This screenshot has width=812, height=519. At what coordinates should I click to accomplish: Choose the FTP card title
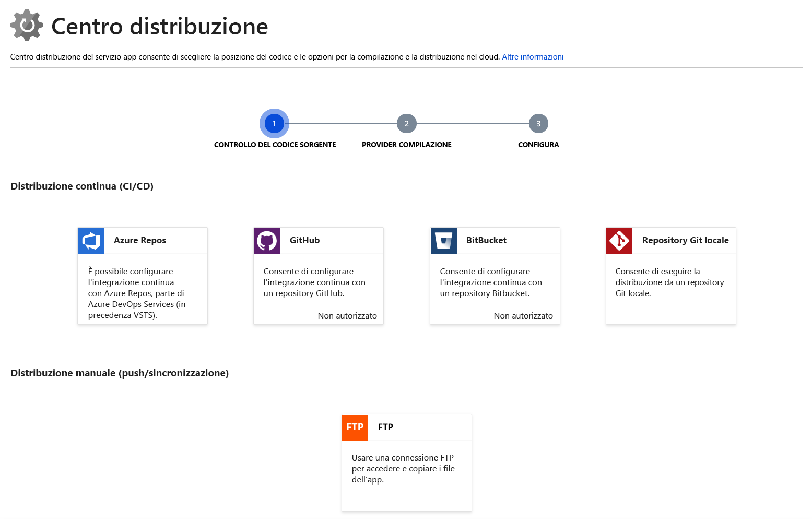[385, 427]
